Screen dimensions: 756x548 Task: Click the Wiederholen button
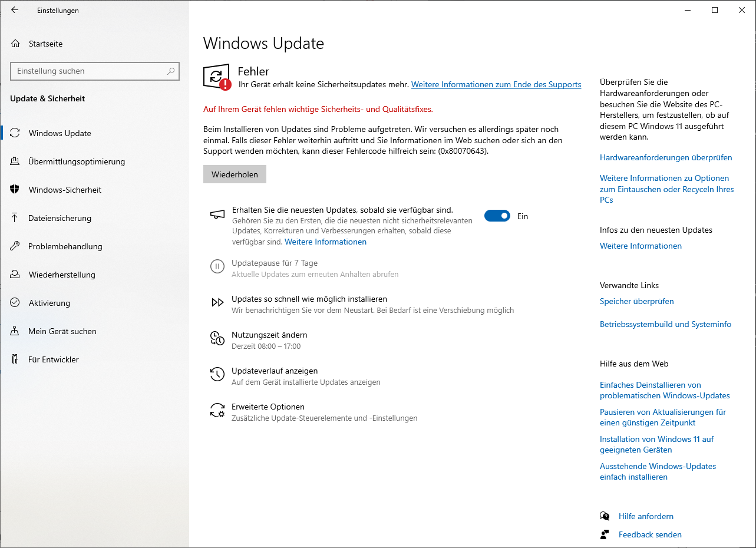(x=235, y=174)
